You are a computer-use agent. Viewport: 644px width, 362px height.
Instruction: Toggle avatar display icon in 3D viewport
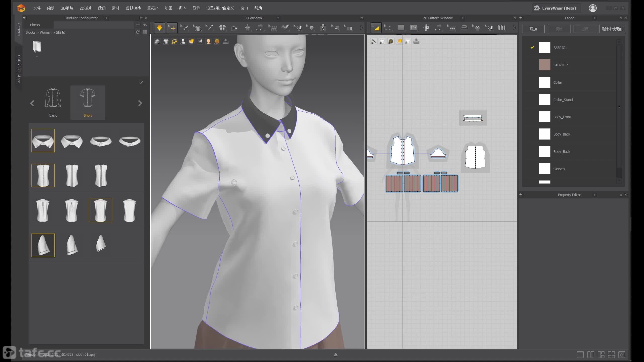coord(183,41)
